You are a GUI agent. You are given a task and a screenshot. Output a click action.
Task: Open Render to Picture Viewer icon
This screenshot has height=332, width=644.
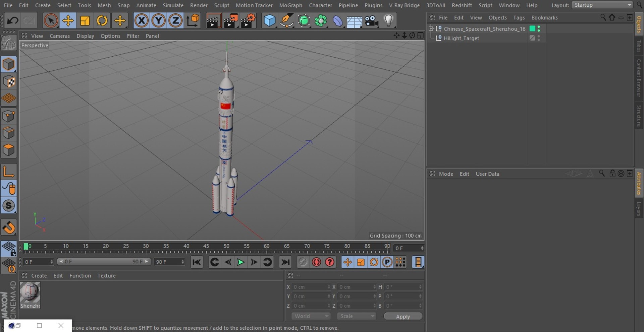(231, 21)
